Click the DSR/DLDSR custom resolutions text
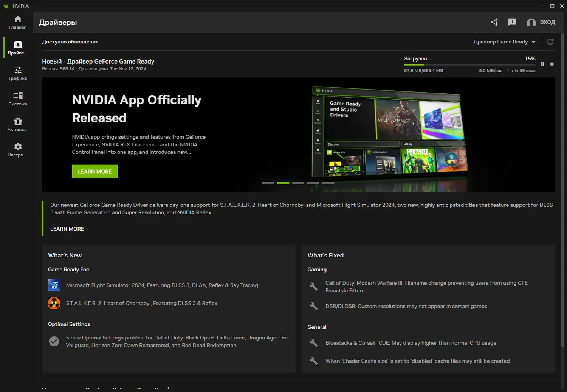 pos(406,306)
